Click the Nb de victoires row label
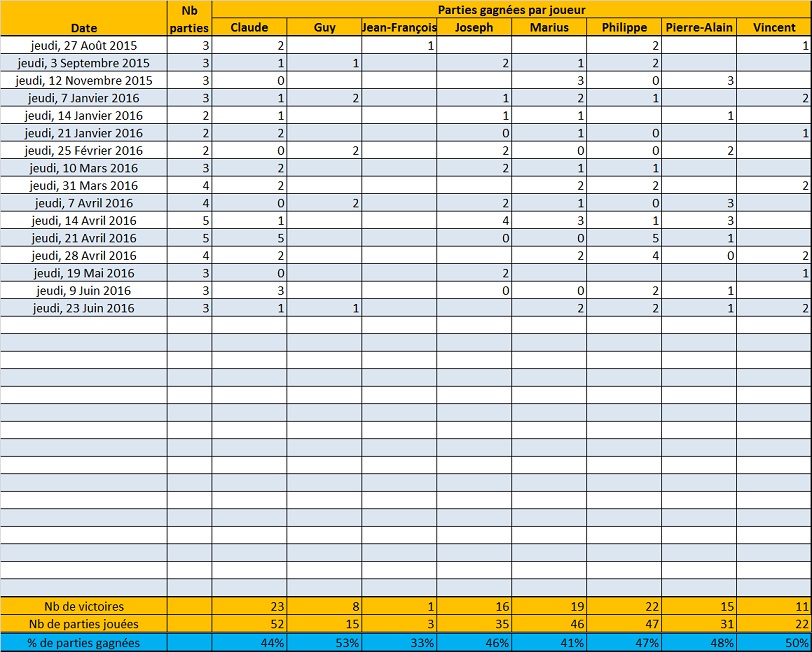The image size is (812, 652). pyautogui.click(x=83, y=606)
